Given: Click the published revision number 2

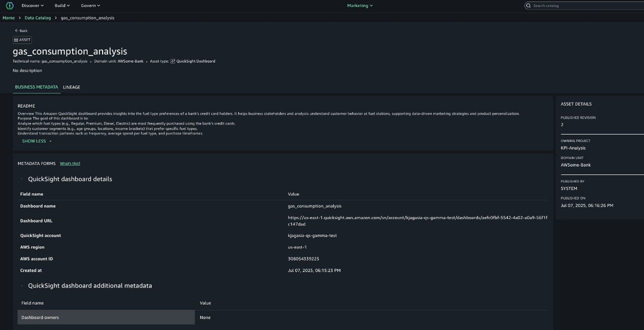Looking at the screenshot, I should [x=562, y=124].
